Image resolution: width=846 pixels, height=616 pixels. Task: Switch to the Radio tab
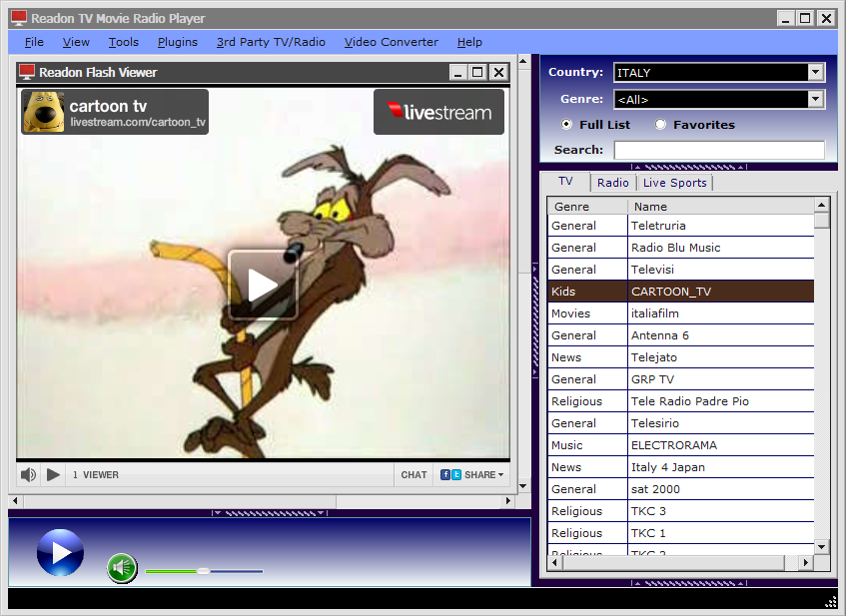click(x=613, y=183)
